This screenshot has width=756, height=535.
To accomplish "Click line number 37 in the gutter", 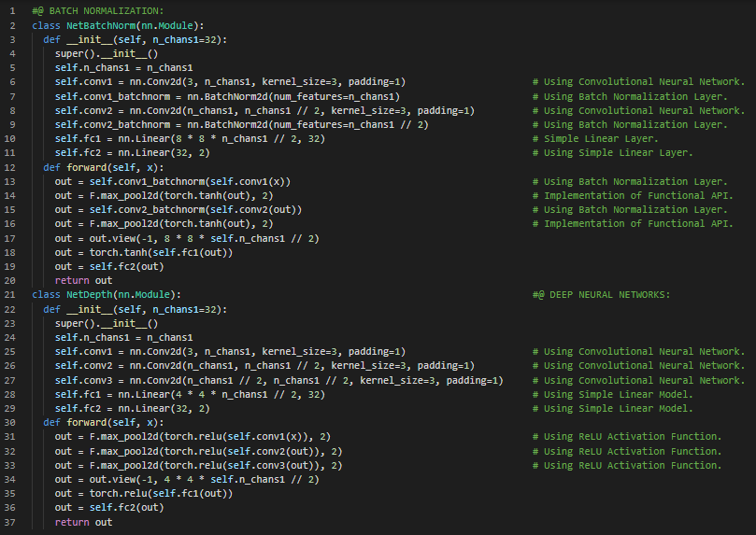I will point(12,522).
